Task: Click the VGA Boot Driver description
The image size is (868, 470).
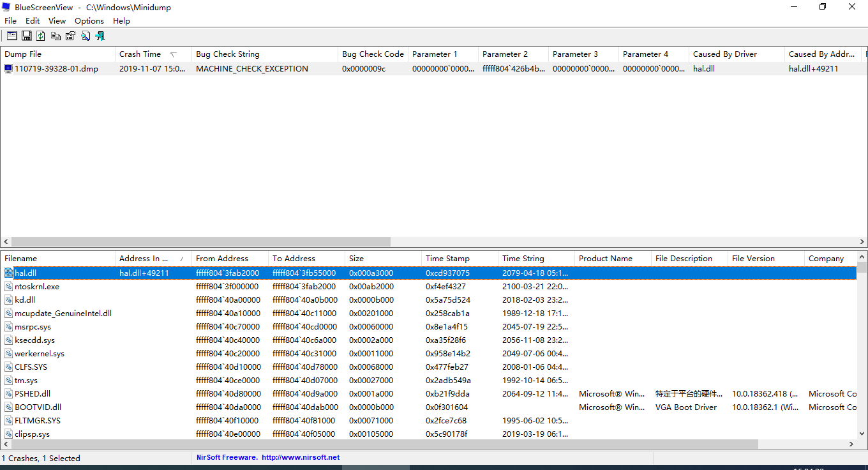Action: (686, 407)
